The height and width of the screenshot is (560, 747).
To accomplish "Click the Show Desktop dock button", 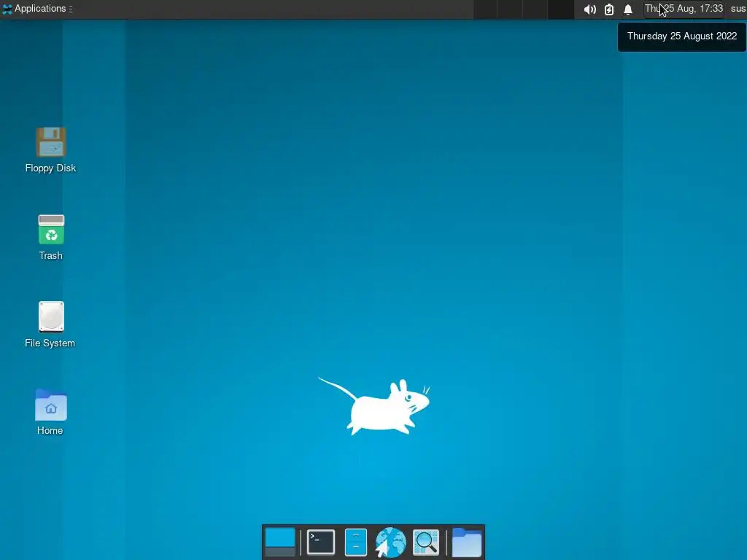I will click(280, 542).
